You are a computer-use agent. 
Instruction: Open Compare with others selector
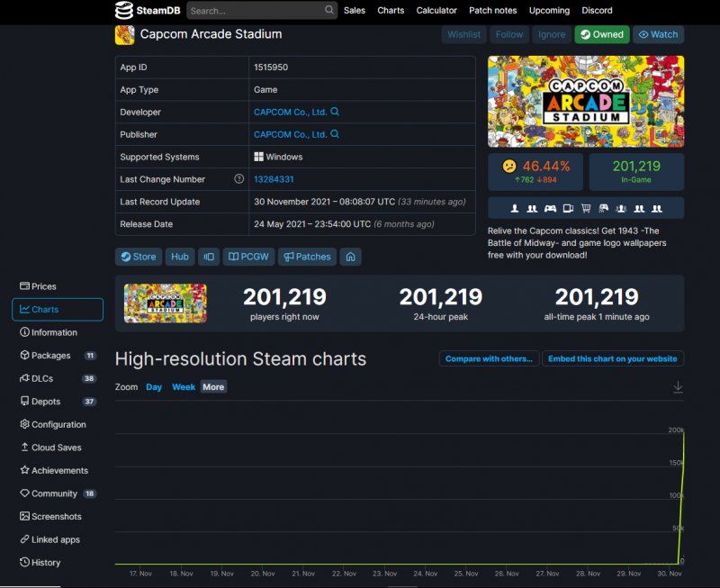pyautogui.click(x=489, y=358)
